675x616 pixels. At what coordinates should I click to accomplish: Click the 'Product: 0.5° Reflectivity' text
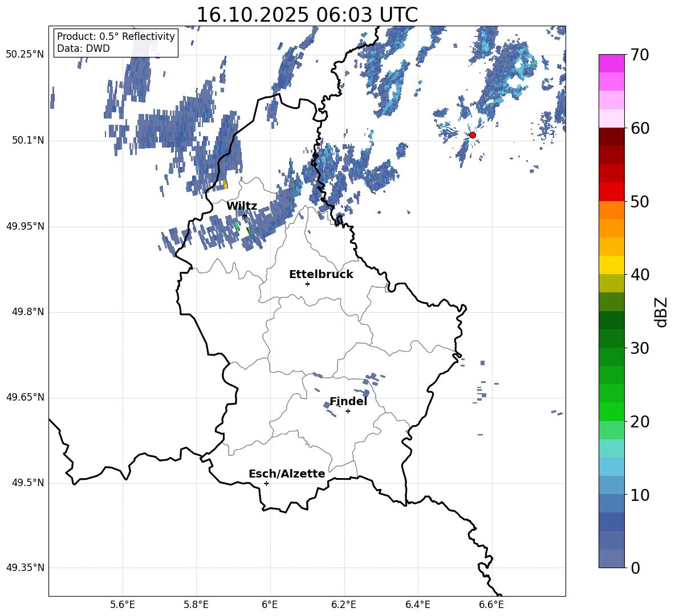(116, 36)
